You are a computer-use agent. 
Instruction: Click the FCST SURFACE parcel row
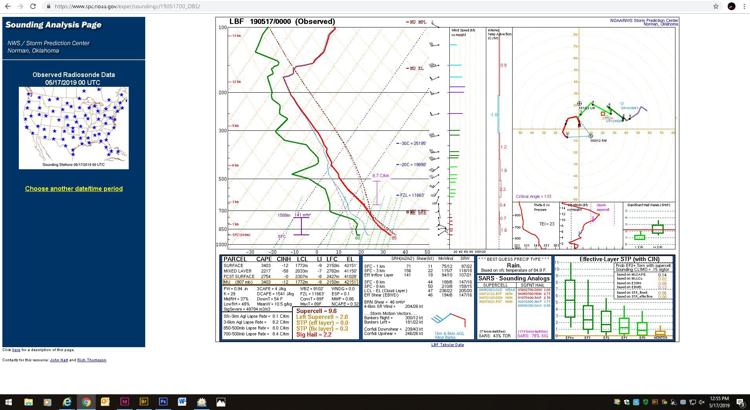click(x=291, y=277)
